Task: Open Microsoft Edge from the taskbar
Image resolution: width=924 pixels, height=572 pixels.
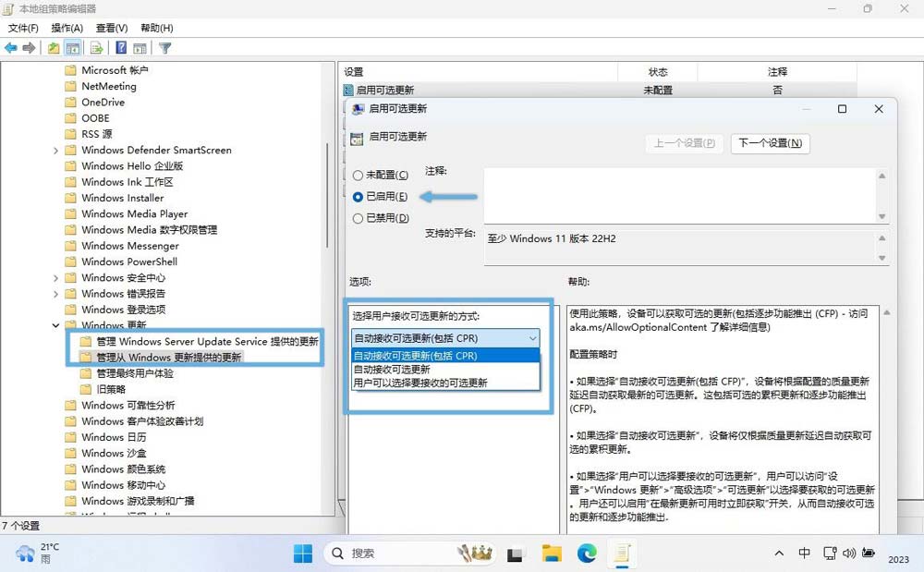Action: (x=588, y=554)
